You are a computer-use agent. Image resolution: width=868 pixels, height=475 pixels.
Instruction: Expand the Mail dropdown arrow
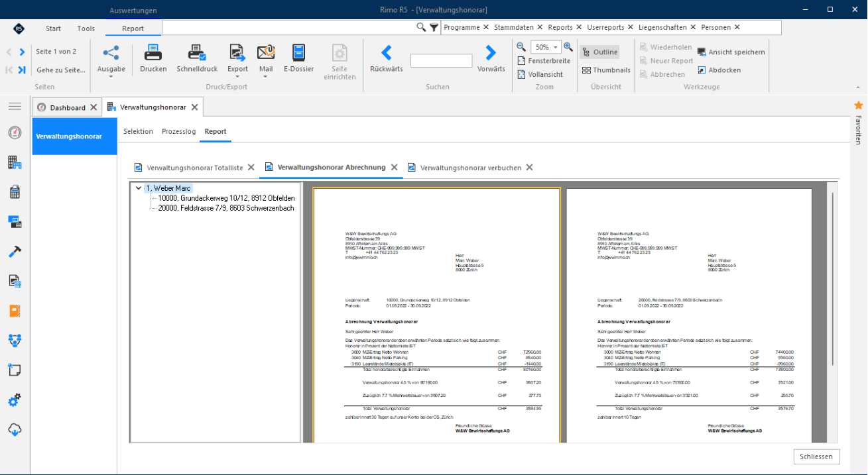point(266,76)
